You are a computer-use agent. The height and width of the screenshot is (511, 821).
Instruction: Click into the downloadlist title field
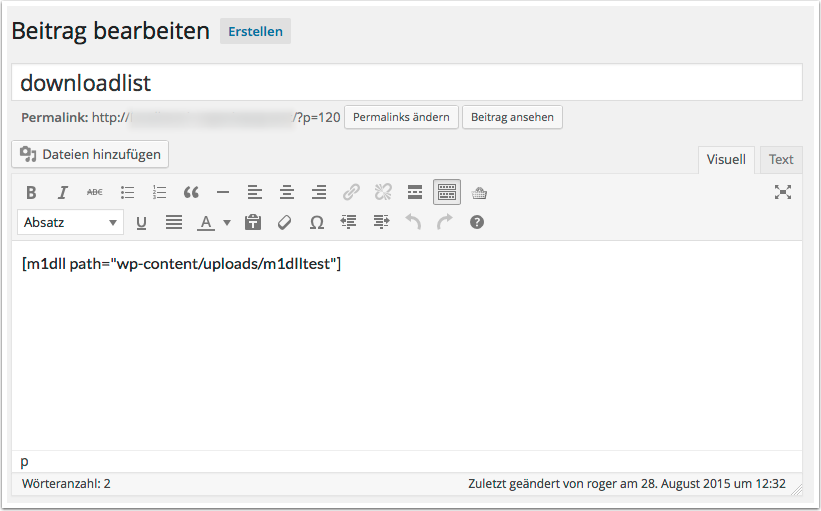coord(407,83)
